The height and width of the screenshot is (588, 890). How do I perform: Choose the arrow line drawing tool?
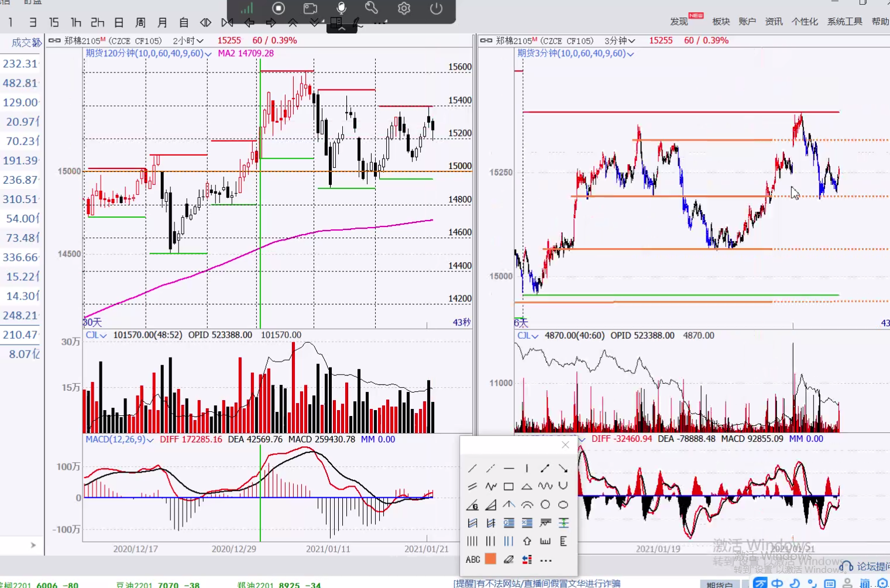point(545,468)
